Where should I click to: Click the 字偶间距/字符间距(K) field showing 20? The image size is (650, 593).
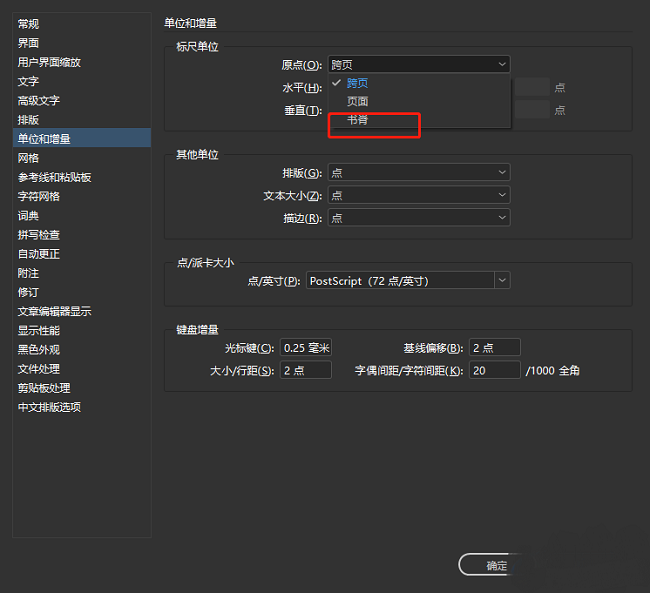(x=495, y=370)
